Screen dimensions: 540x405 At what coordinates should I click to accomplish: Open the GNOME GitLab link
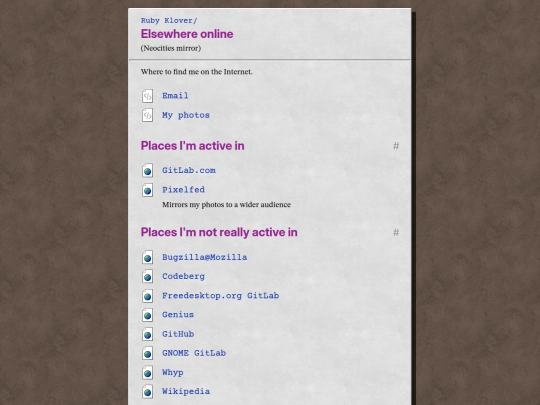(x=194, y=353)
